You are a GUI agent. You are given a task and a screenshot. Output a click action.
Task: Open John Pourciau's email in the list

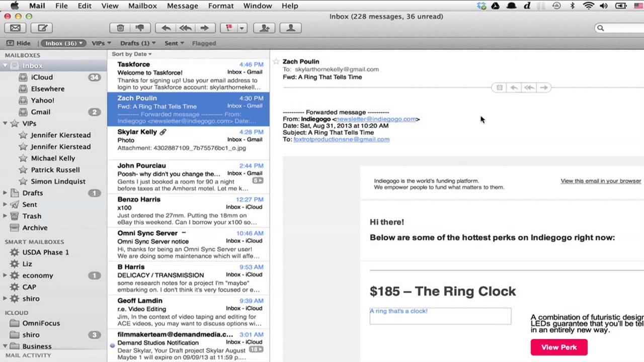[188, 176]
